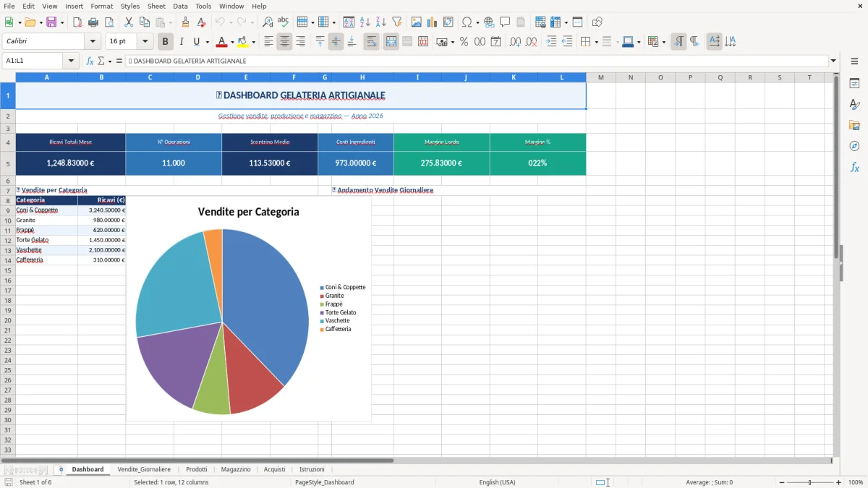This screenshot has width=868, height=488.
Task: Open the Function Wizard icon
Action: pyautogui.click(x=90, y=61)
